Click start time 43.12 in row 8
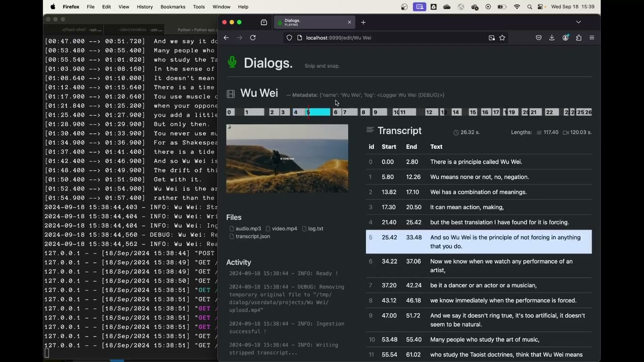This screenshot has height=362, width=644. pos(389,301)
